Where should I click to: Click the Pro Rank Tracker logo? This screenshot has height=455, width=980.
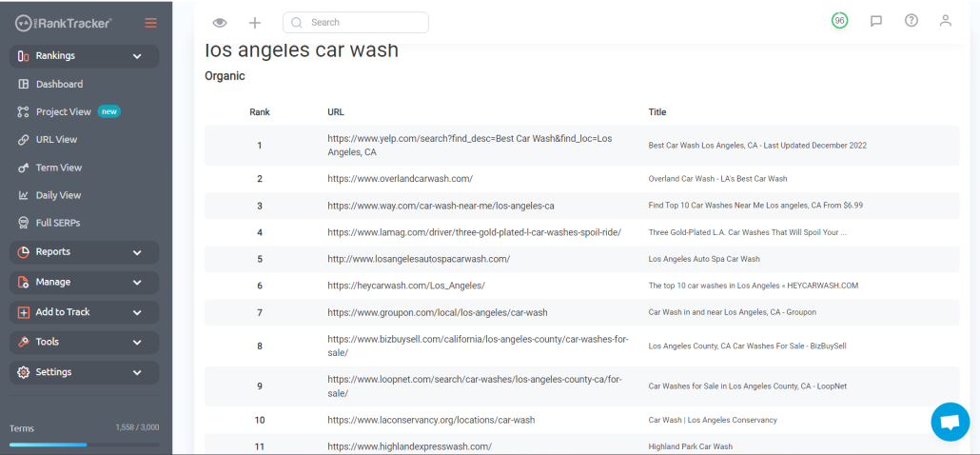click(x=63, y=23)
